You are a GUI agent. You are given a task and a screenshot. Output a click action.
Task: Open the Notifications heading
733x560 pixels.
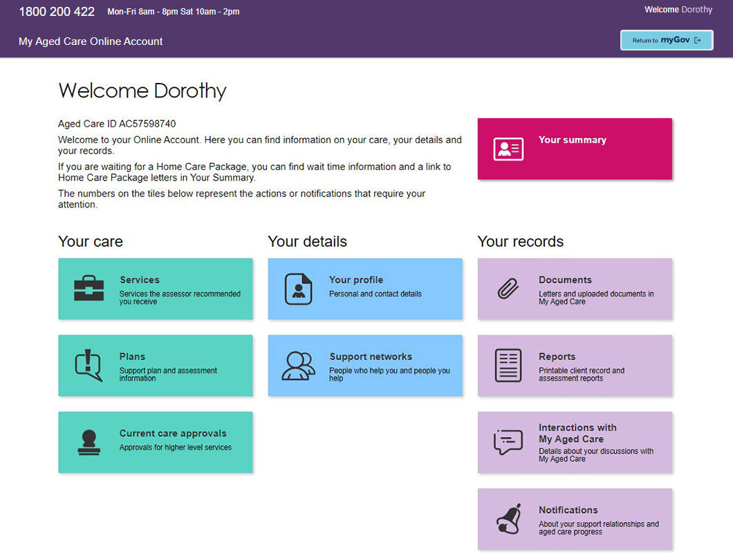[568, 510]
